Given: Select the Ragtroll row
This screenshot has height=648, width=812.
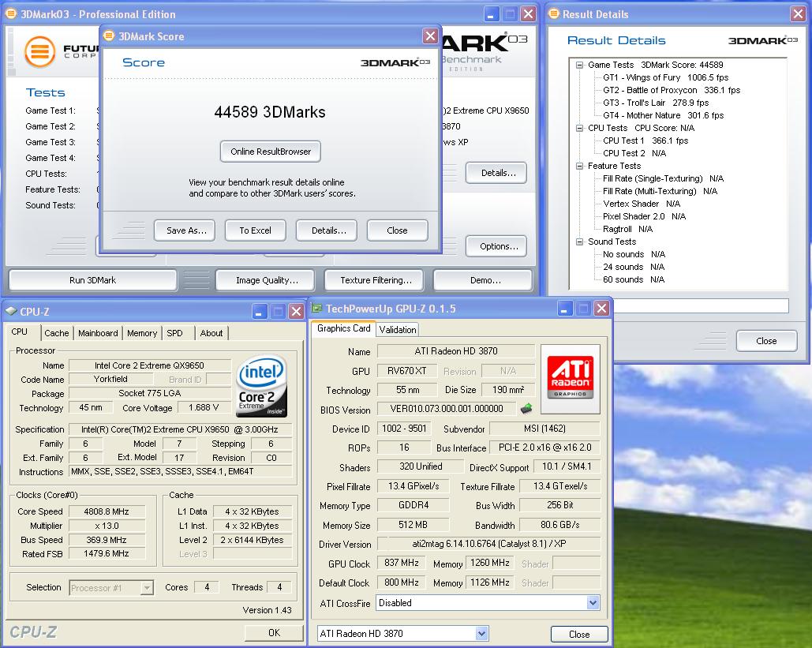Looking at the screenshot, I should point(627,229).
